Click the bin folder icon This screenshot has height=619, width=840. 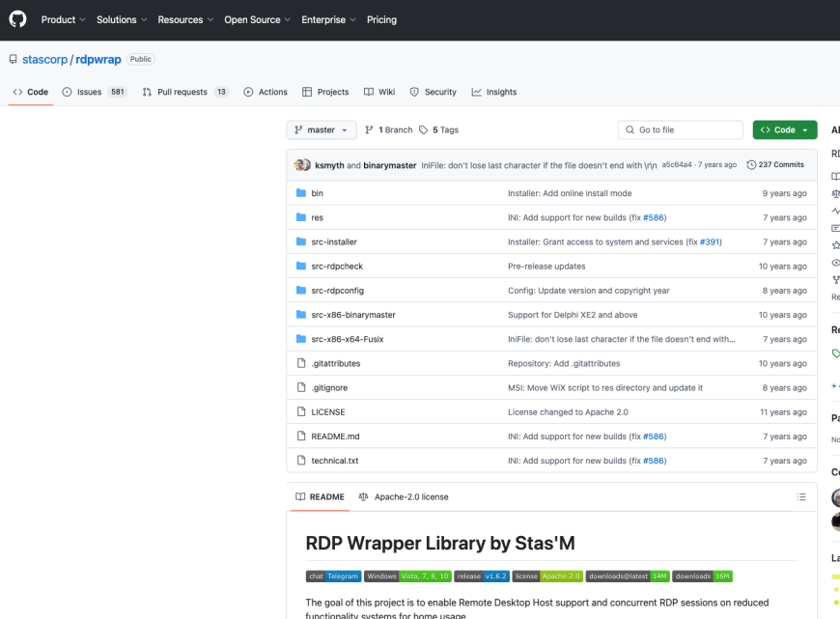300,192
